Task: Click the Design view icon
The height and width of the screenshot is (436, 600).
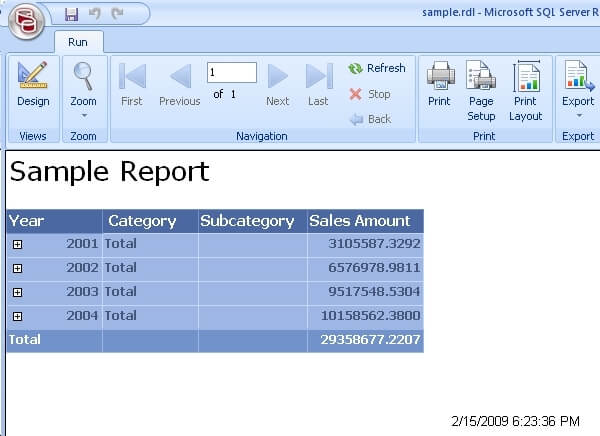Action: pyautogui.click(x=32, y=78)
